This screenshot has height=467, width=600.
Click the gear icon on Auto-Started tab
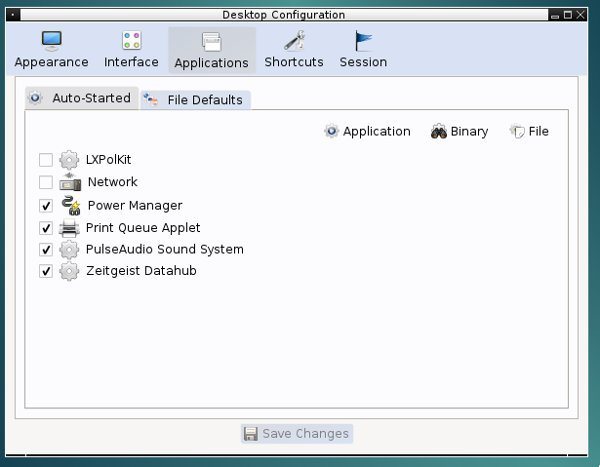(x=35, y=98)
